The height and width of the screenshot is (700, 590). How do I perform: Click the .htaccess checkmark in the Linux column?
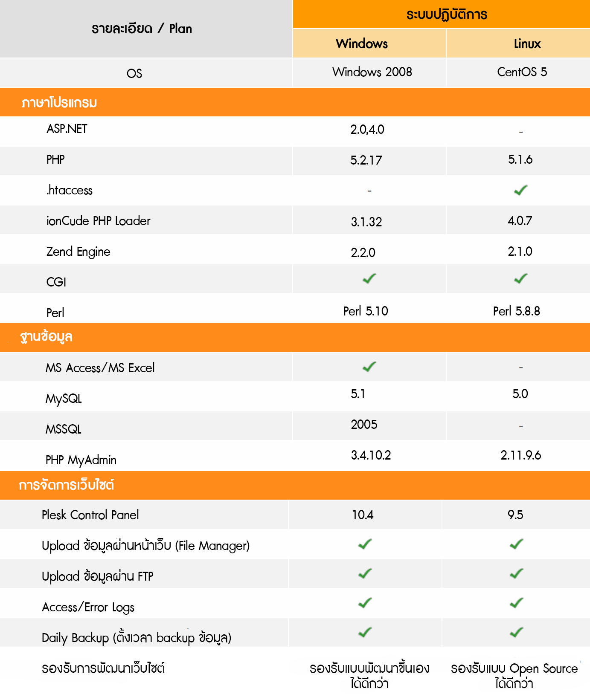520,190
